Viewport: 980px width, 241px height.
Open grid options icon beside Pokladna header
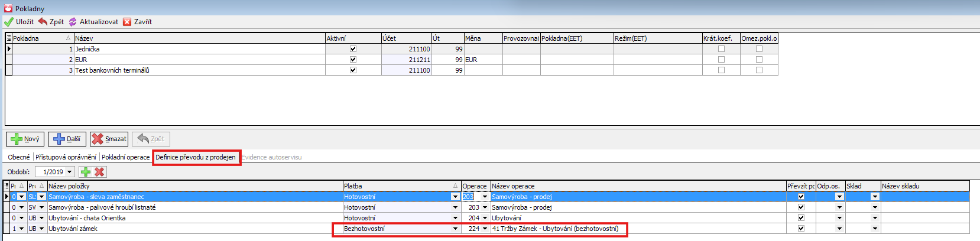(x=8, y=38)
